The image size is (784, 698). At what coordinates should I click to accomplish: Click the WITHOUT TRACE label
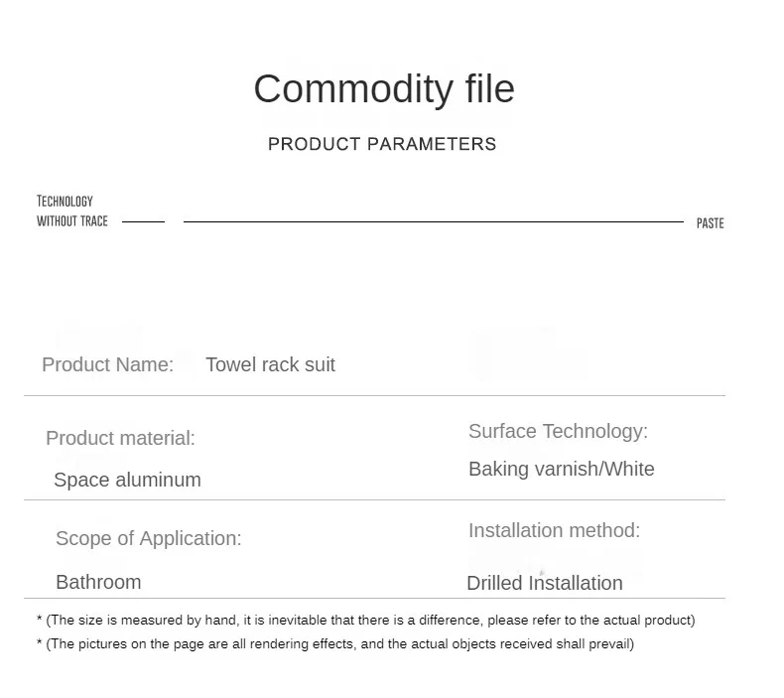pyautogui.click(x=72, y=221)
